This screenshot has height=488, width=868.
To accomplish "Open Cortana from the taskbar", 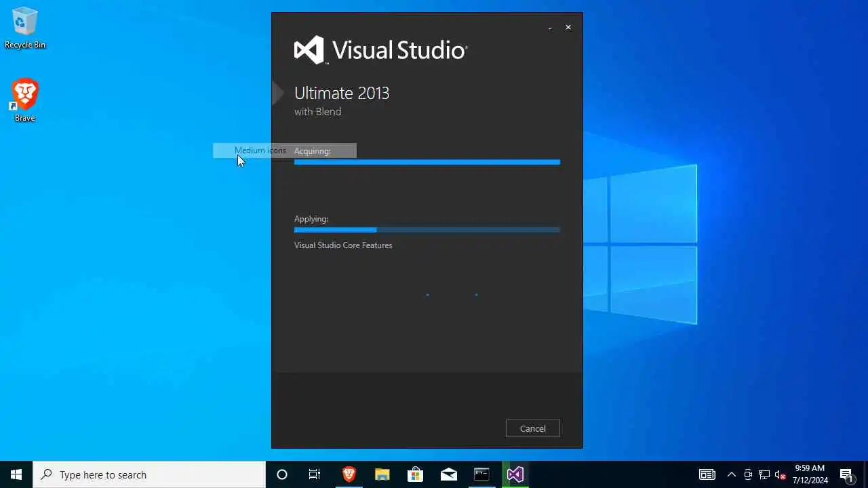I will (x=282, y=474).
